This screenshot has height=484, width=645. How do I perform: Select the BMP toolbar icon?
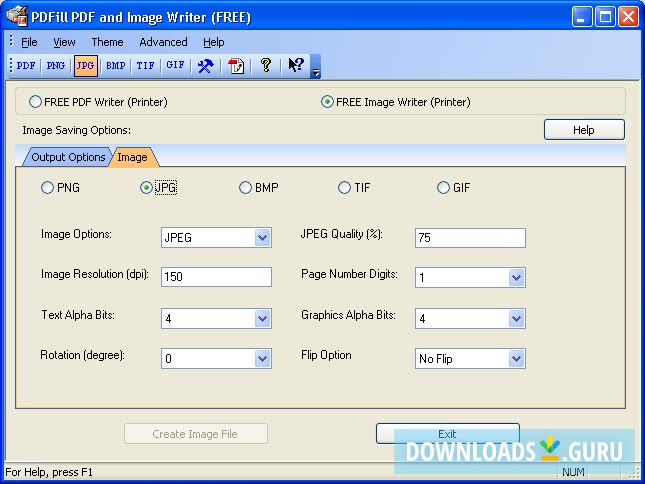[116, 66]
